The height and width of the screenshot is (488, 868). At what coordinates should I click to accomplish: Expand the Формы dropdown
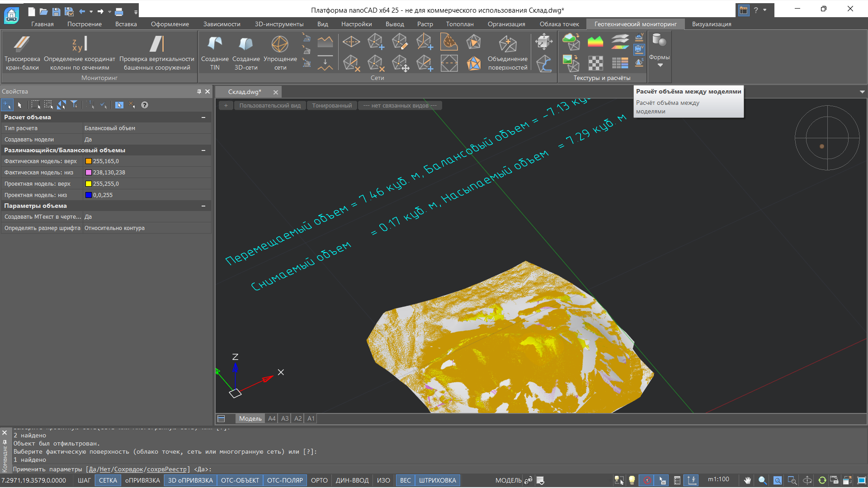660,65
